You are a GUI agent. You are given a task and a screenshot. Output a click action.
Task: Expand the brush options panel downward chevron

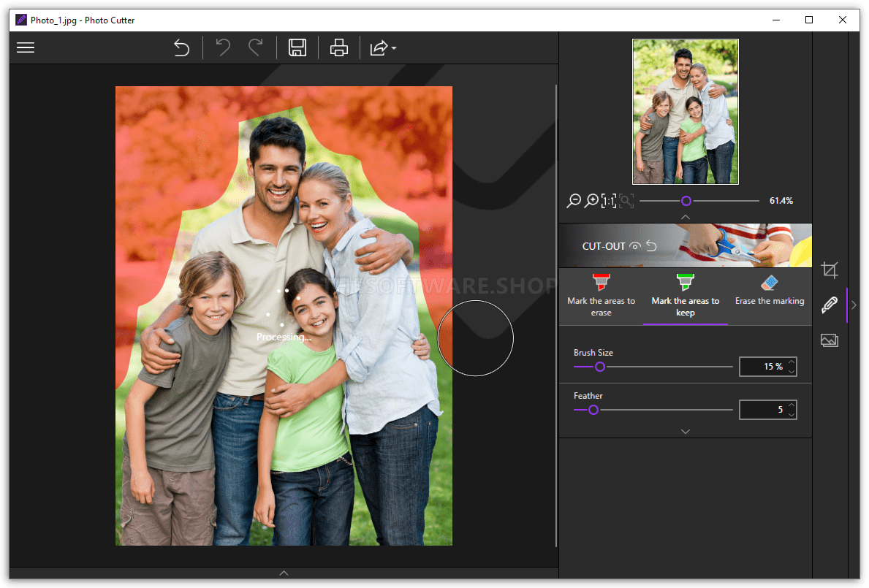point(685,431)
